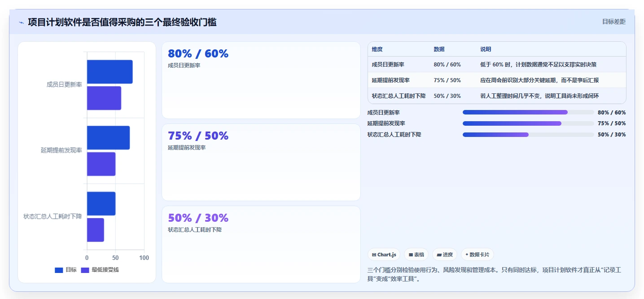644x299 pixels.
Task: Click the 状态汇总人工耗时下降 caption in the third card
Action: (195, 230)
